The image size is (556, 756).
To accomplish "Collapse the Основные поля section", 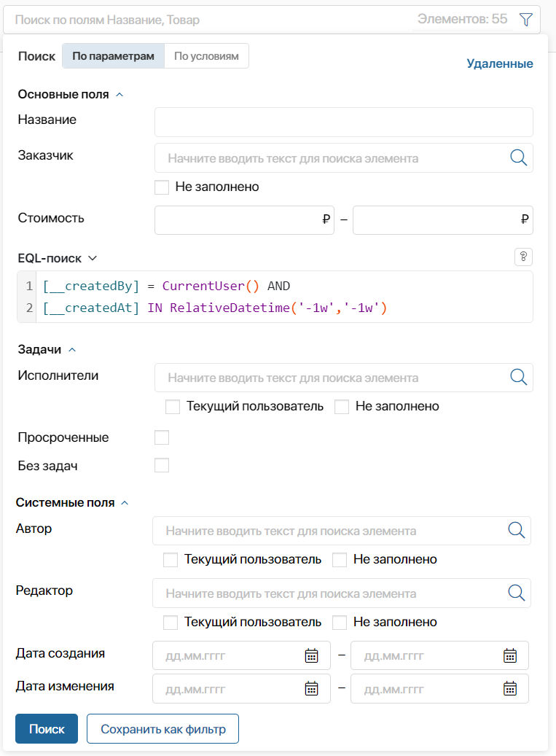I will click(x=120, y=95).
